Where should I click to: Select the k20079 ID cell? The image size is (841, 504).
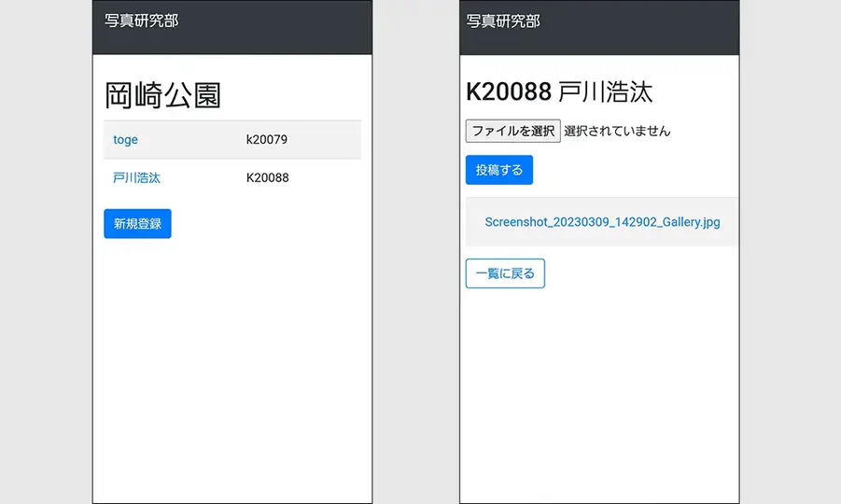pyautogui.click(x=267, y=140)
